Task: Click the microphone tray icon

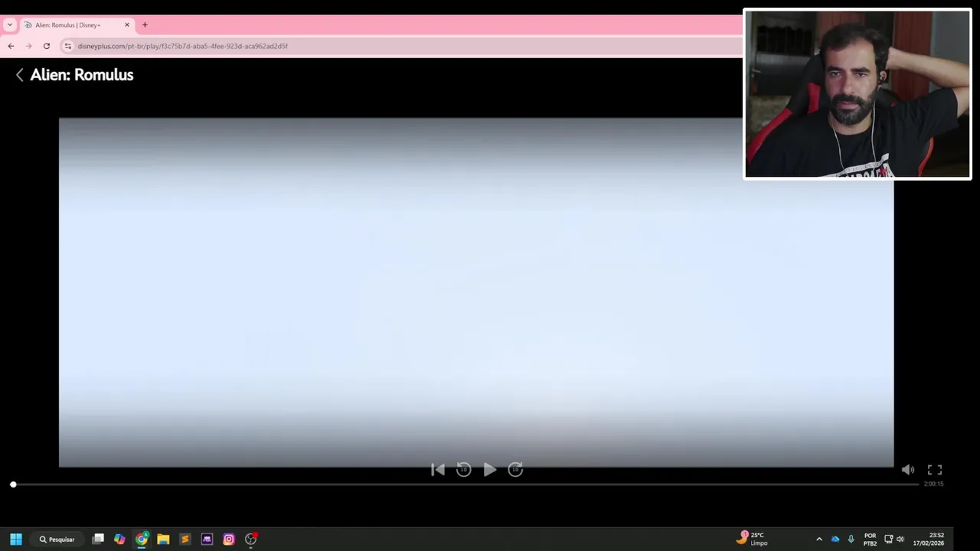Action: coord(851,539)
